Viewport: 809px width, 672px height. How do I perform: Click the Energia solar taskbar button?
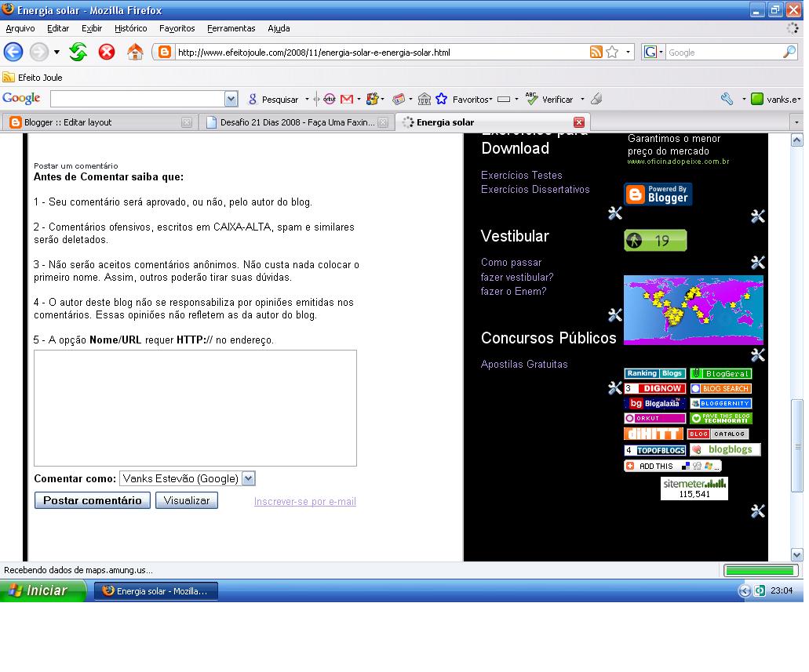point(156,591)
